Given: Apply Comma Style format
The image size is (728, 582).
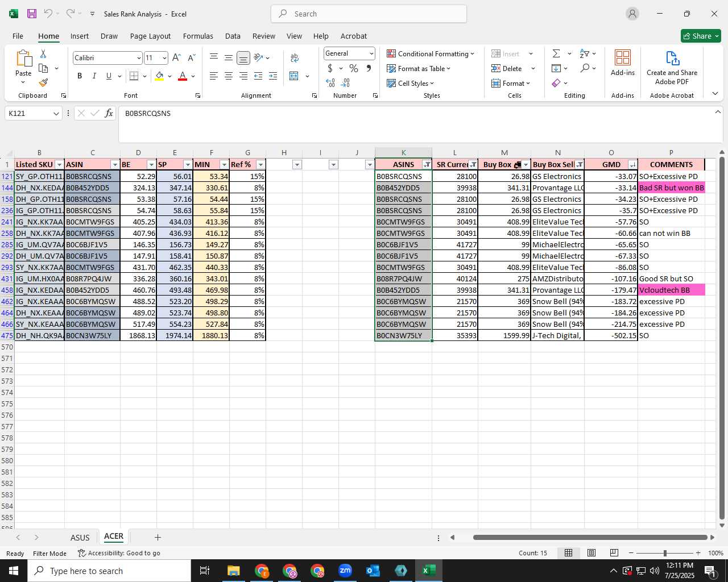Looking at the screenshot, I should 369,68.
